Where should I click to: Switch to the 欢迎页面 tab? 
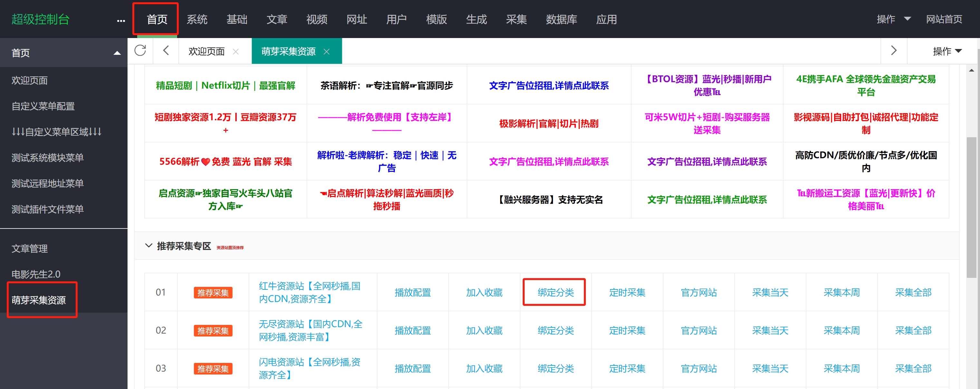[x=206, y=51]
